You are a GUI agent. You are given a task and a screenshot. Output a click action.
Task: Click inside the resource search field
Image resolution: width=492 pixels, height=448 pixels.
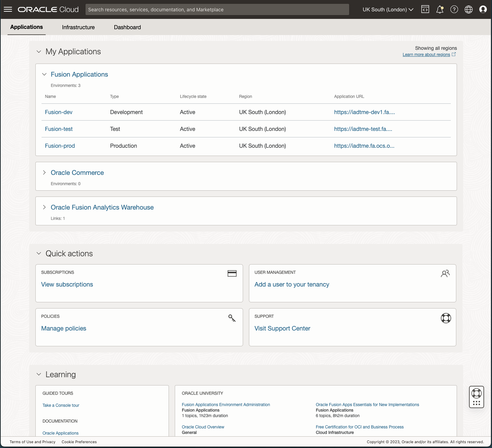click(217, 9)
